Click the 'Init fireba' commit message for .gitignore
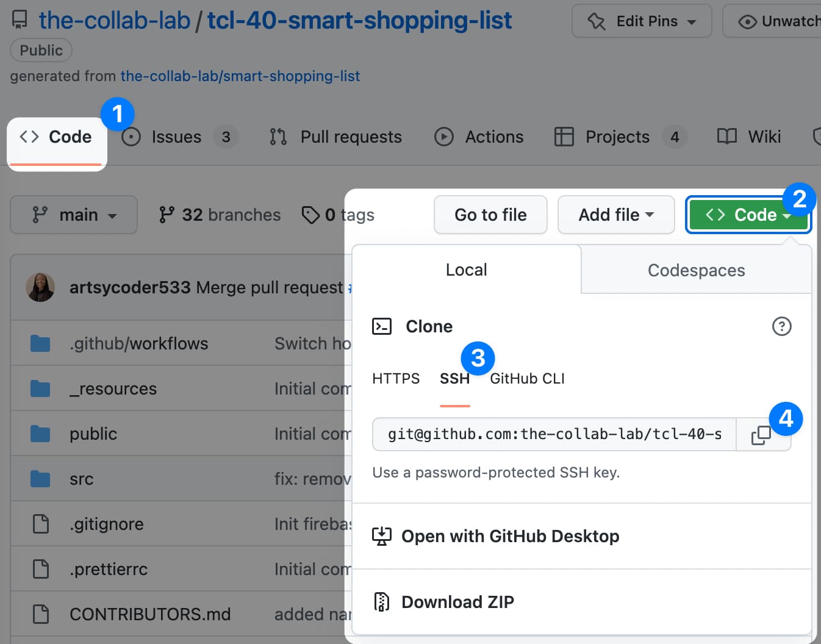Viewport: 821px width, 644px height. click(x=313, y=524)
